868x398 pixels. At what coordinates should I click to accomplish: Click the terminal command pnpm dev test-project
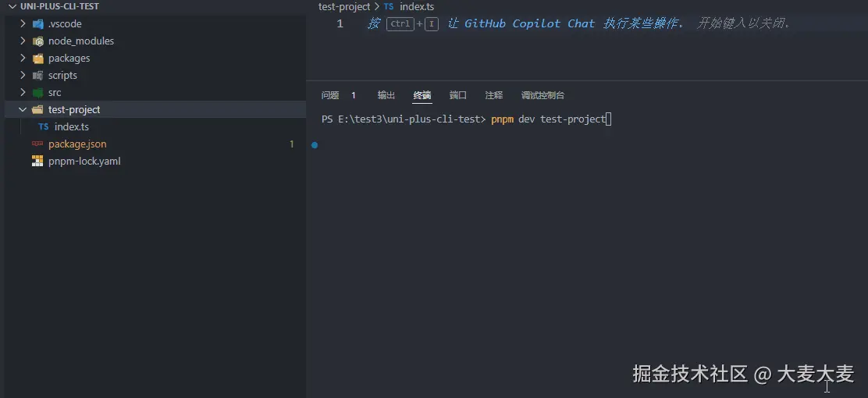(548, 119)
